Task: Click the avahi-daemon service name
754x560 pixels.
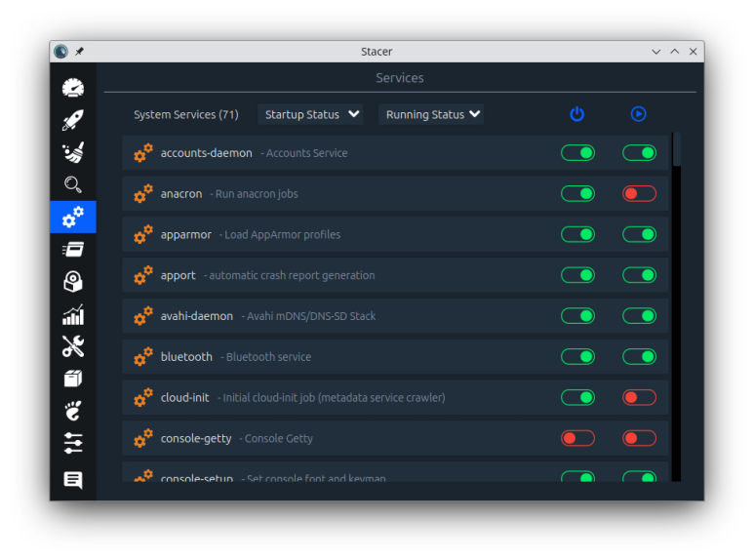Action: coord(197,316)
